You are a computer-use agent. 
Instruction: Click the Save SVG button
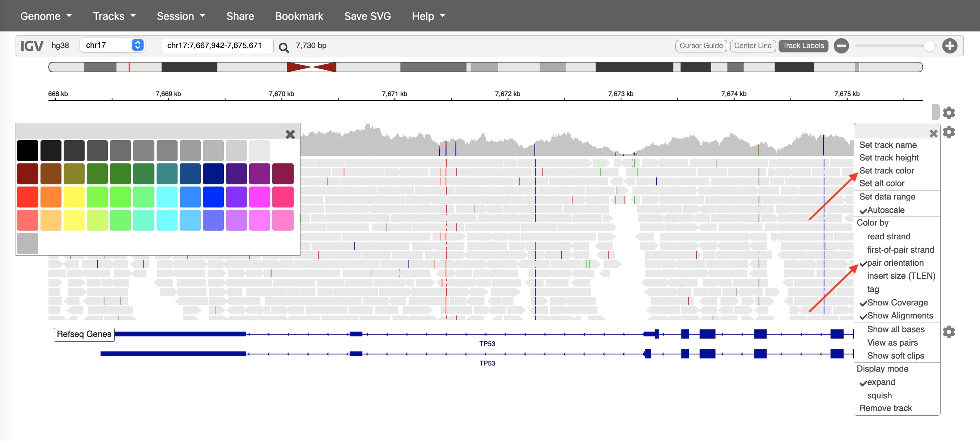pos(367,16)
